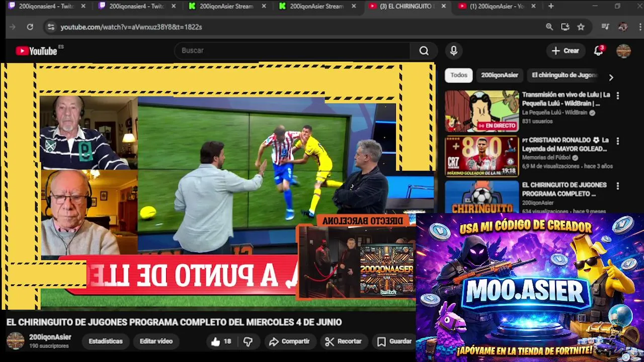
Task: Open options for Cristiano Ronaldo video
Action: (618, 141)
